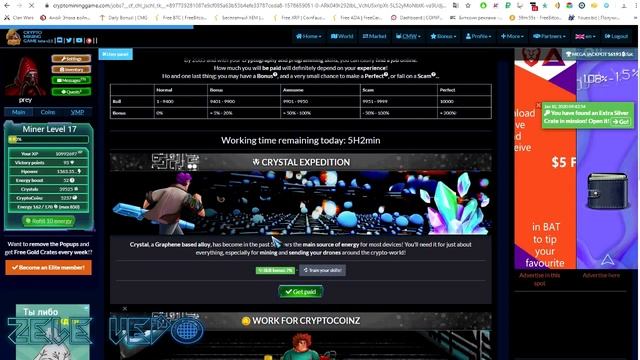The height and width of the screenshot is (360, 640).
Task: Close the Extra Silver Crate notification
Action: [x=538, y=105]
